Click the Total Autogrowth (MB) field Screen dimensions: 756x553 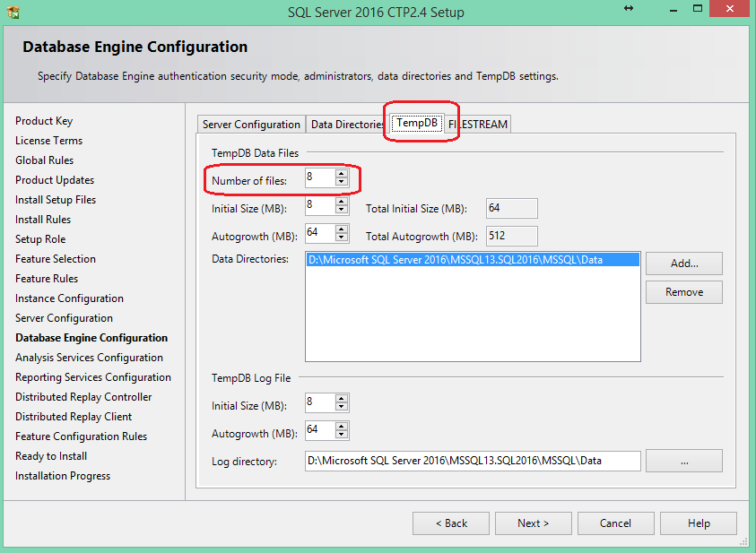tap(511, 236)
